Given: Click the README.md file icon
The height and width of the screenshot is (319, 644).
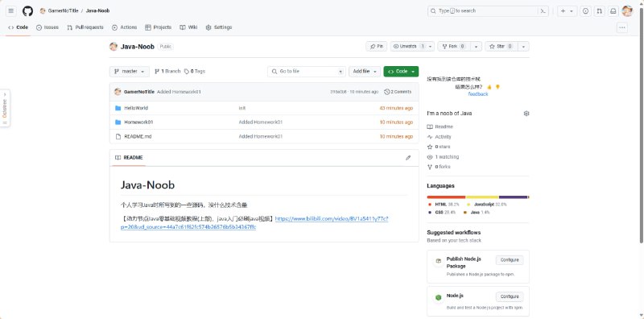Looking at the screenshot, I should coord(118,136).
